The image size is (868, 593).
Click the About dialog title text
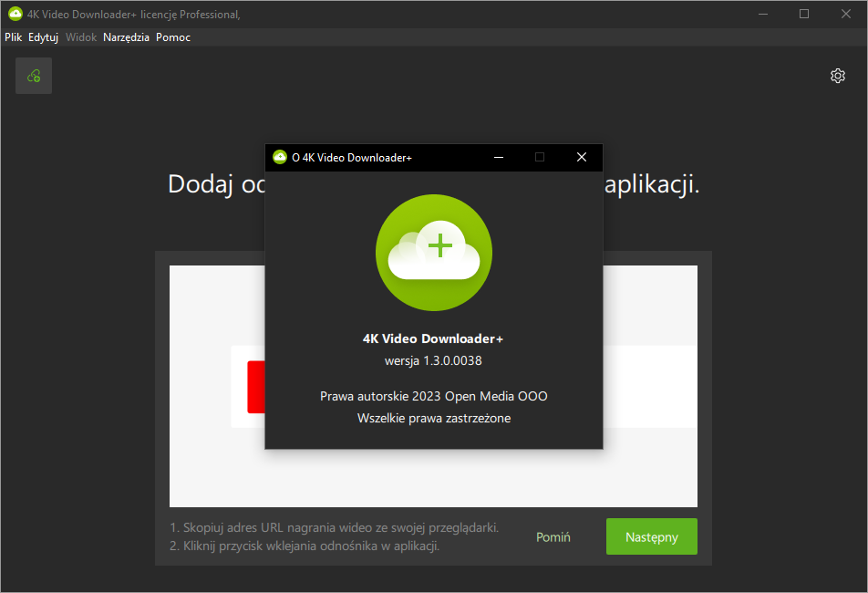(352, 158)
